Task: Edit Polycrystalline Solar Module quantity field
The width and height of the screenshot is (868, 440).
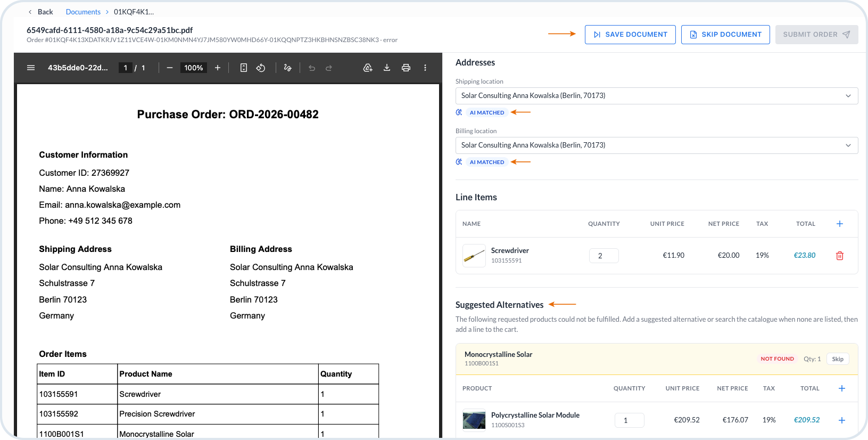Action: (x=630, y=420)
